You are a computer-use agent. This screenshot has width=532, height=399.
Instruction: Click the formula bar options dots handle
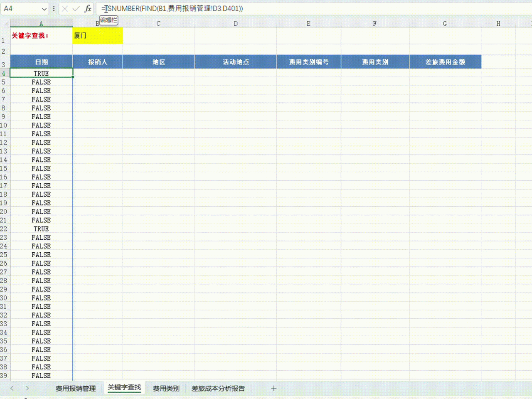point(54,8)
